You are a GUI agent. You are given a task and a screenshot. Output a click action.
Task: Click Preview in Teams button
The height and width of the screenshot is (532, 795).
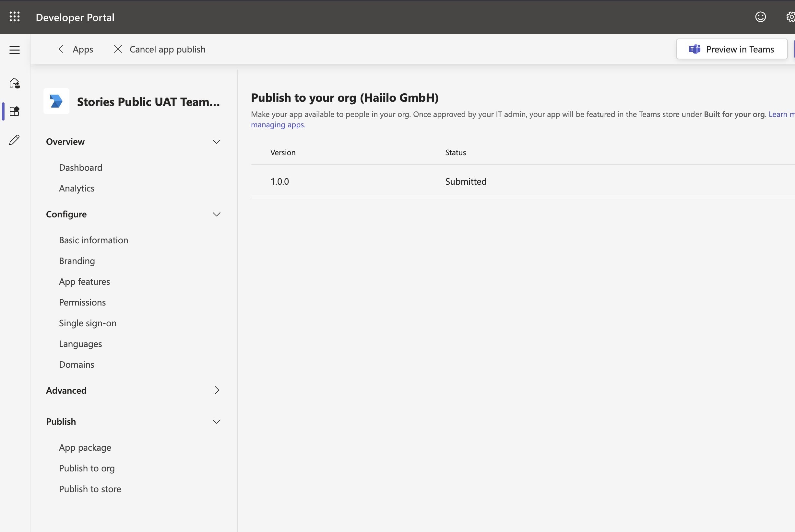pyautogui.click(x=731, y=49)
